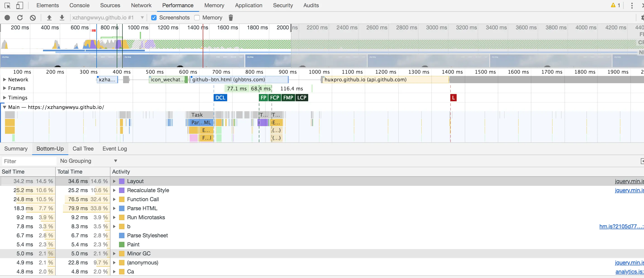The width and height of the screenshot is (644, 278).
Task: Open the analytics.js source link
Action: pos(629,271)
